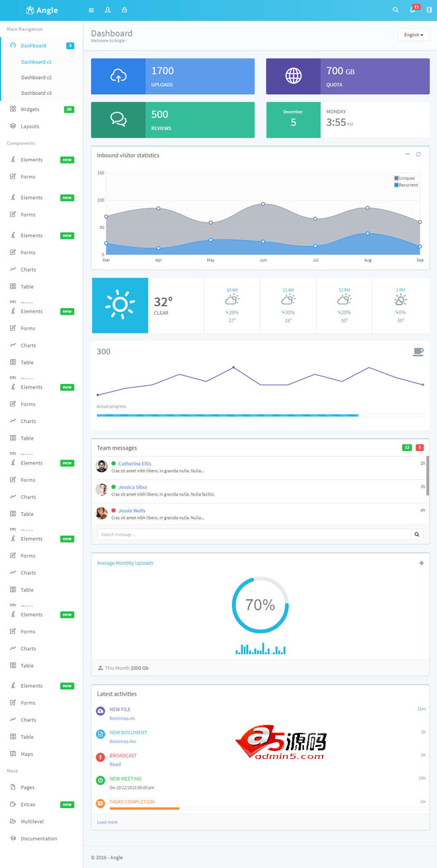Toggle Uniques series in chart legend
Screen dimensions: 437x868
(x=405, y=178)
